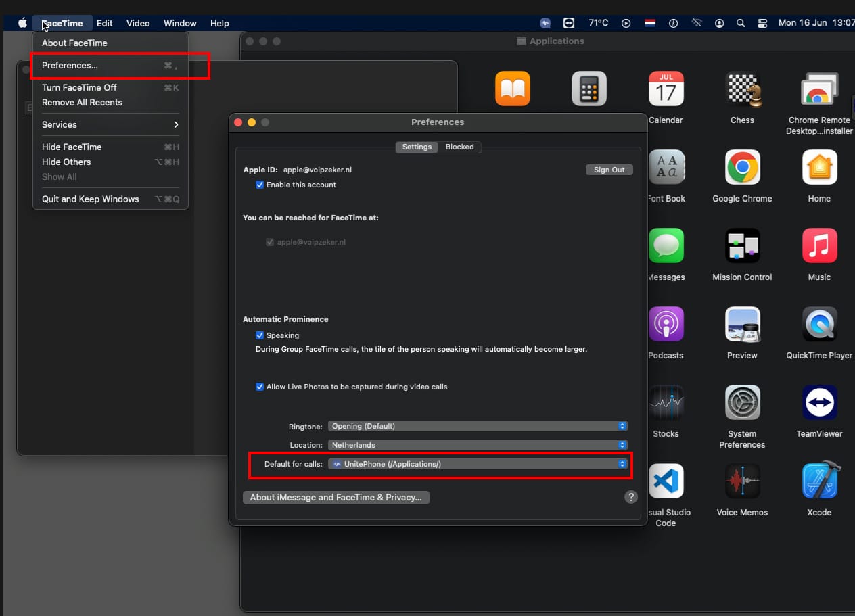Choose Preferences… from FaceTime menu
Image resolution: width=855 pixels, height=616 pixels.
[110, 66]
